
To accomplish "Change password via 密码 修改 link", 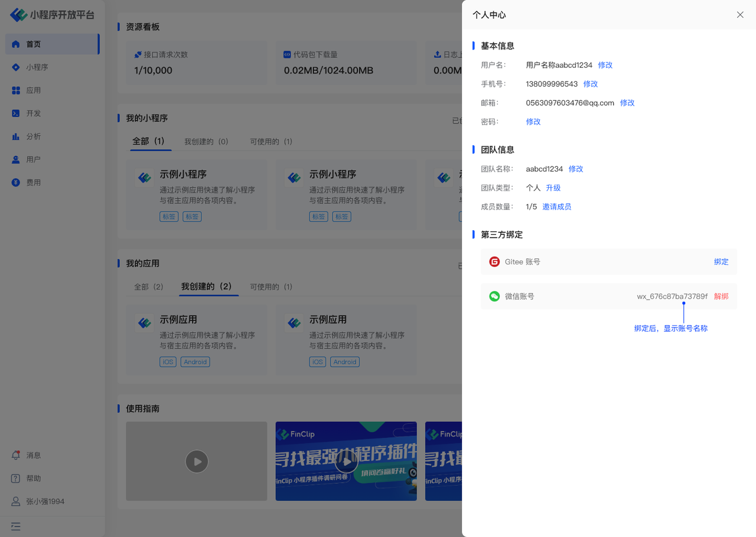I will [x=533, y=122].
